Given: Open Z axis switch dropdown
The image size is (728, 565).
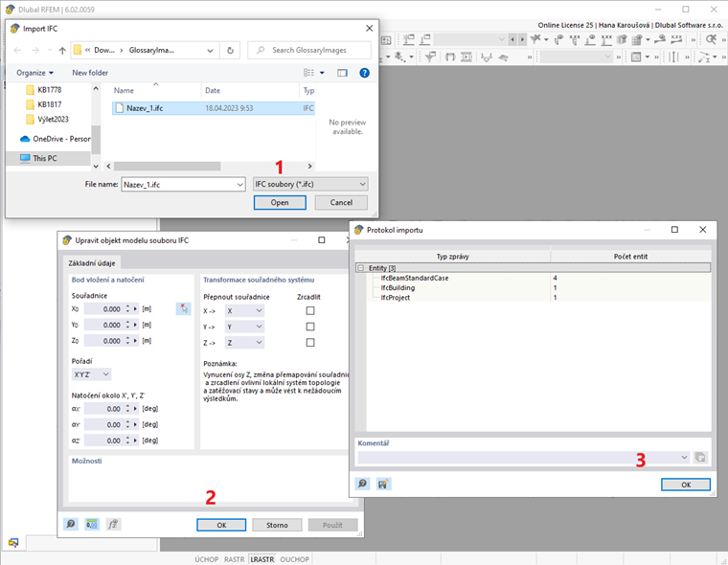Looking at the screenshot, I should tap(244, 343).
